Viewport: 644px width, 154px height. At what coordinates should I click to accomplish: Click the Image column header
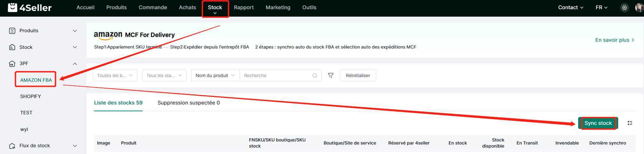(103, 143)
